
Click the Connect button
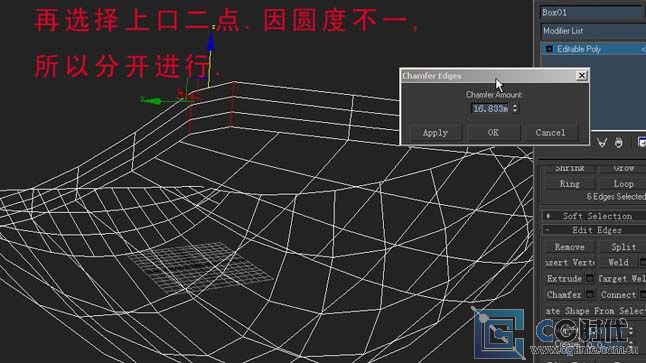(618, 295)
